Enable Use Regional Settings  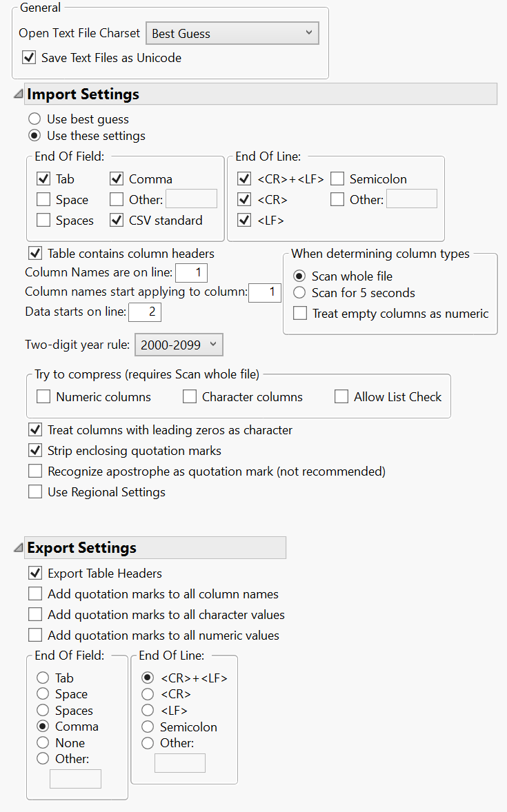coord(34,492)
